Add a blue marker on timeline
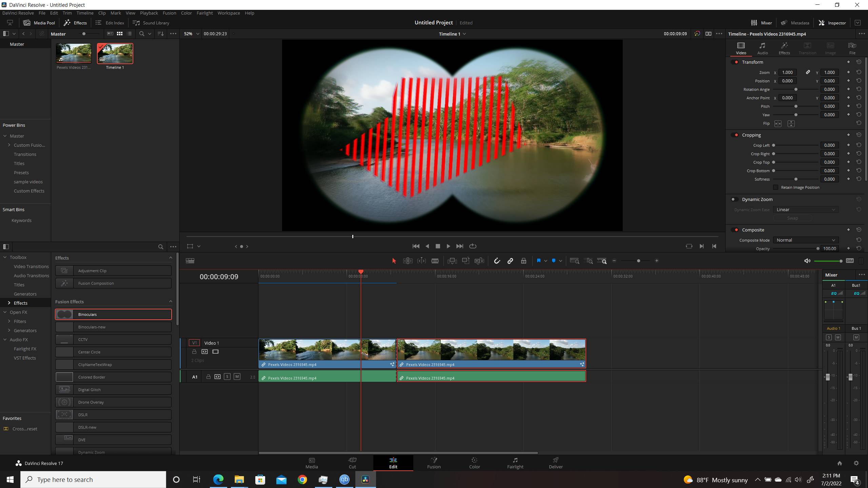Viewport: 868px width, 488px height. (554, 261)
